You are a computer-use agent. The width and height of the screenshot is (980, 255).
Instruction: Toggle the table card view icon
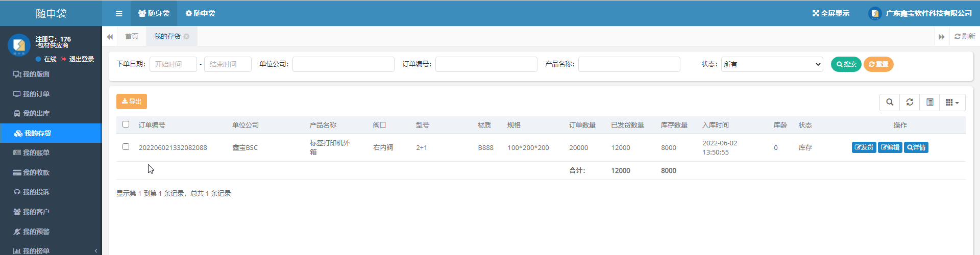(x=929, y=103)
